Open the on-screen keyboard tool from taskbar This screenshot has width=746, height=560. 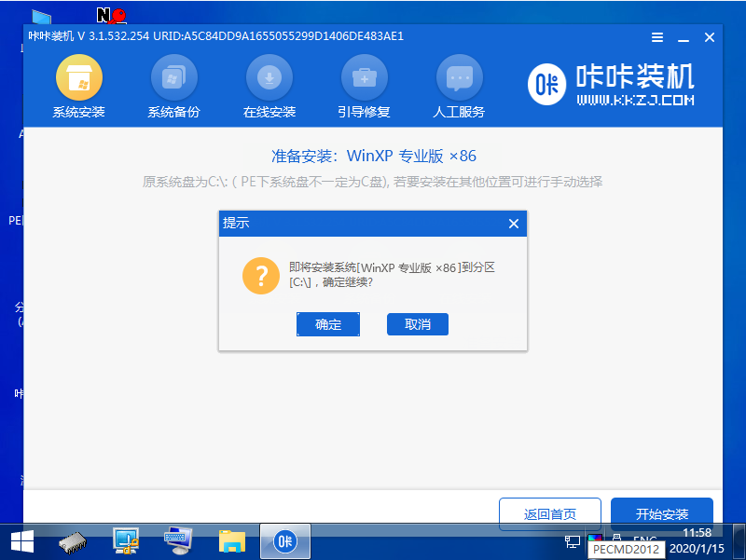click(177, 540)
